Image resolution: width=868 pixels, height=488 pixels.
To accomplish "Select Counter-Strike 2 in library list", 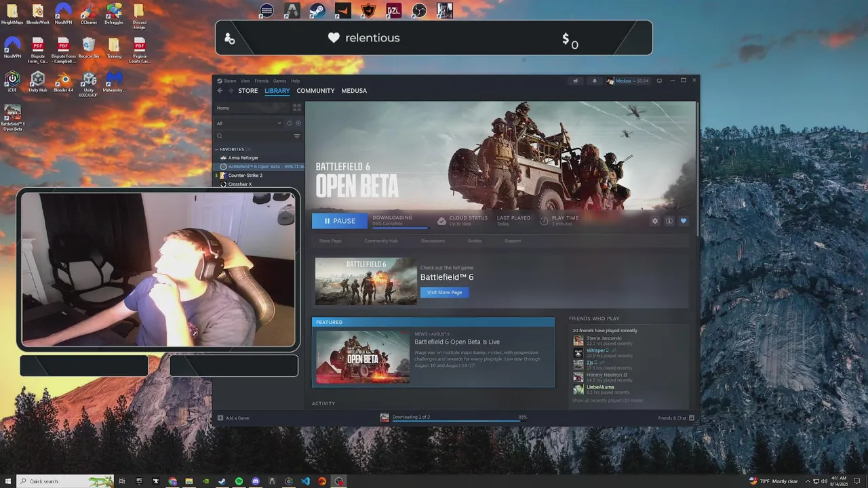I will coord(245,176).
